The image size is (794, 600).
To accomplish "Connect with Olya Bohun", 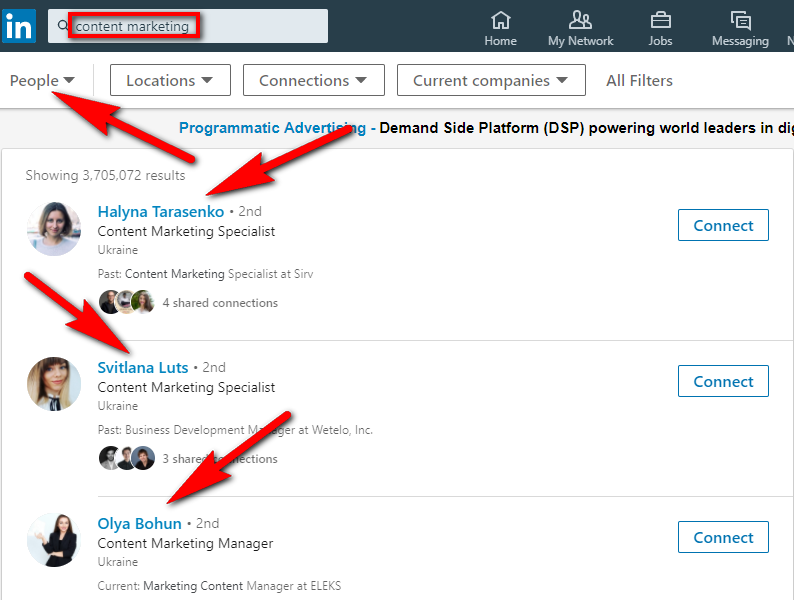I will tap(723, 537).
